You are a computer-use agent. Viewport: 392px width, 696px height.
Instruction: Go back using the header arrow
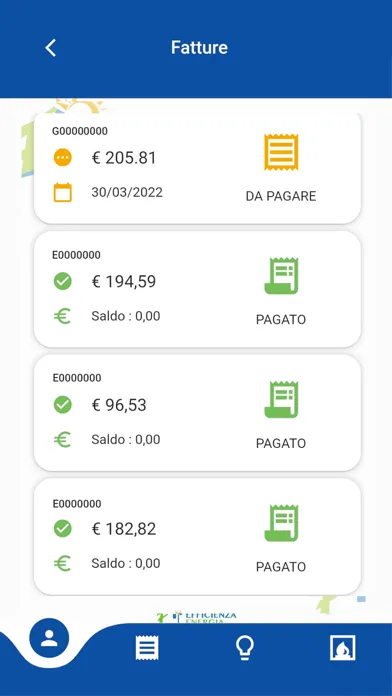(x=51, y=47)
